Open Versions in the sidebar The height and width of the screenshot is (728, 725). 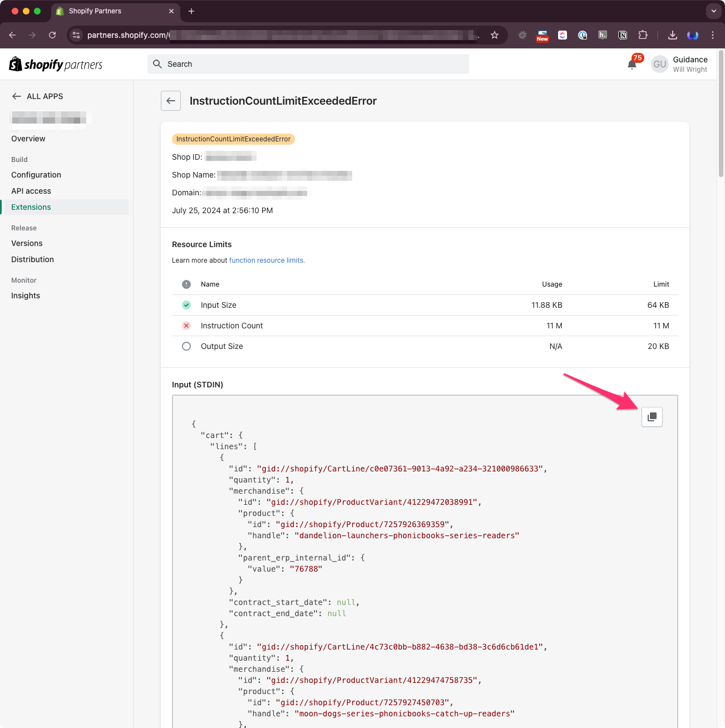[27, 243]
